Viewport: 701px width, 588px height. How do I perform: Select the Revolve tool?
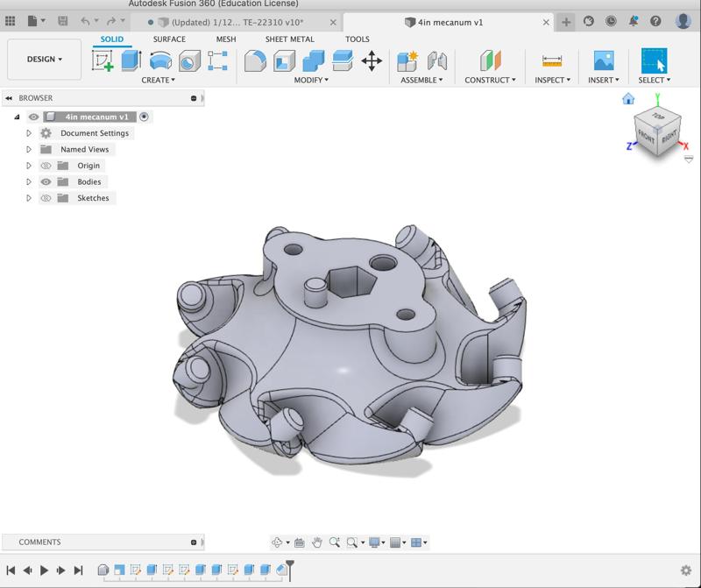[159, 60]
